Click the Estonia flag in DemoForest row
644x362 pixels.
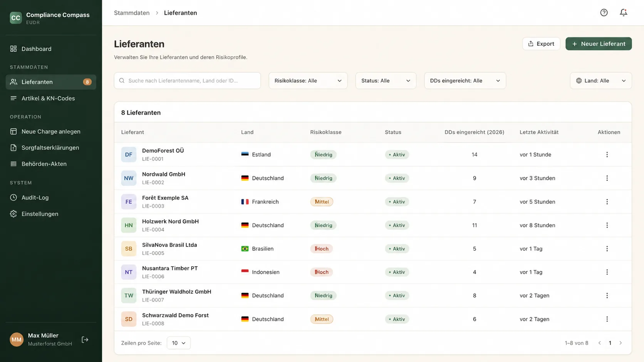[245, 154]
